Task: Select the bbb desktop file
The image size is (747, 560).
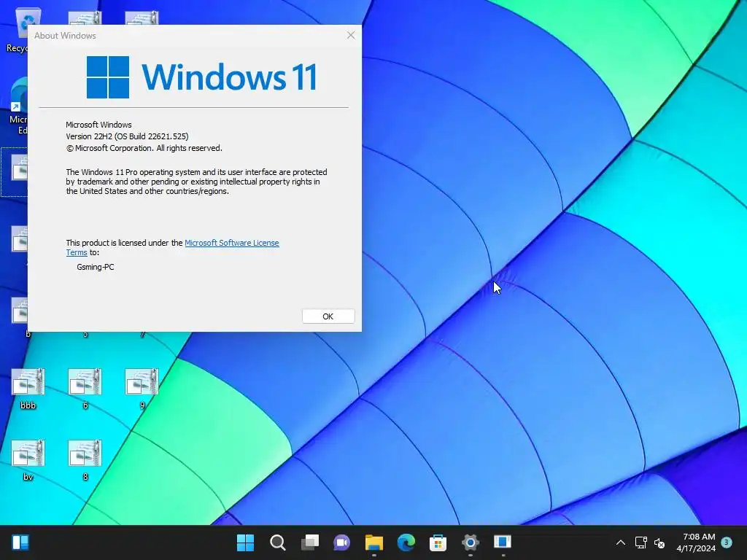Action: 28,389
